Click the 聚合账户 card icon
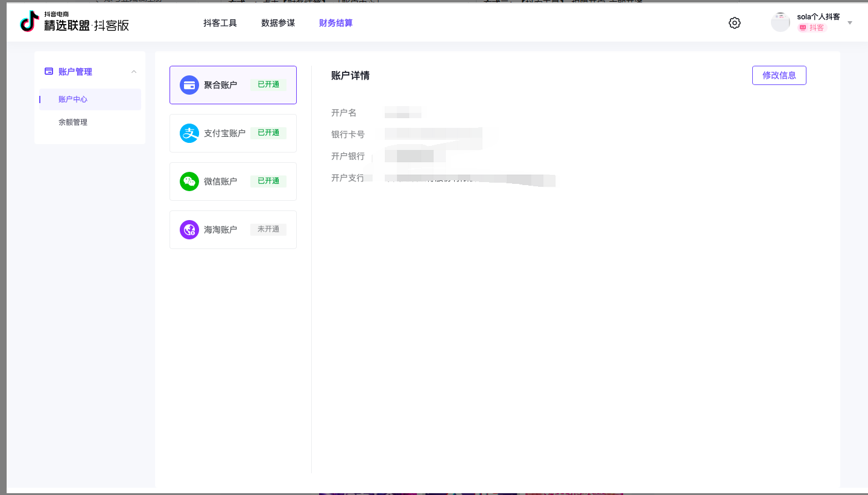The image size is (868, 495). tap(189, 85)
